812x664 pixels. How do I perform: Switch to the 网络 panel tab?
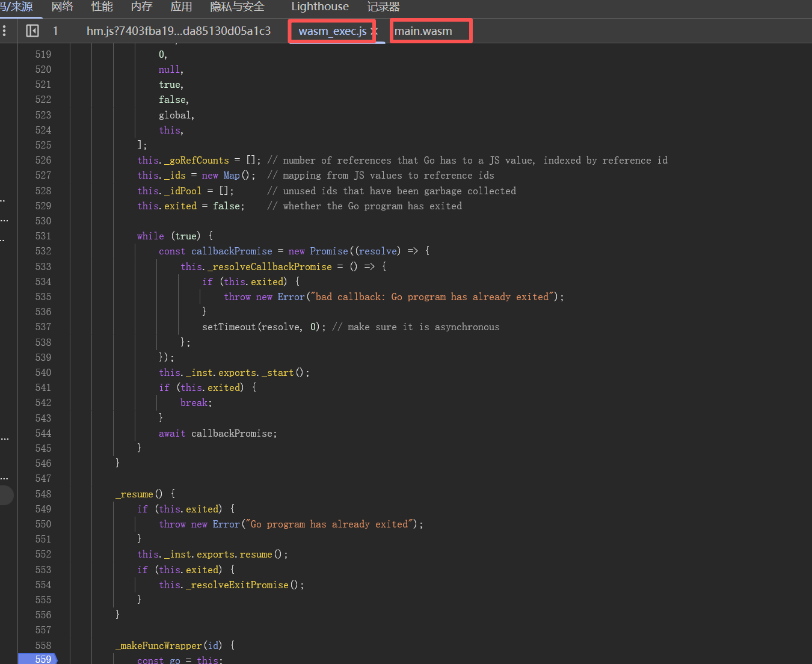62,7
